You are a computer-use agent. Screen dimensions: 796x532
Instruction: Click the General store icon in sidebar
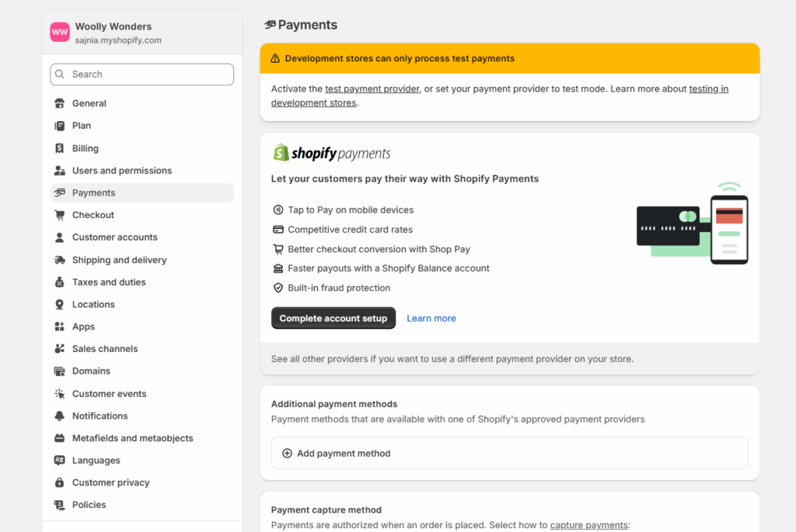tap(60, 103)
